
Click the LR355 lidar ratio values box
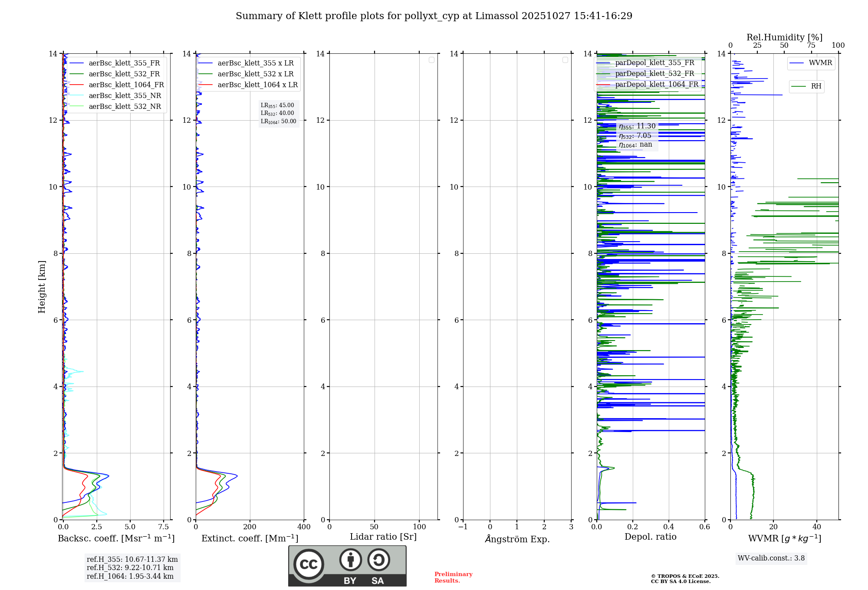tap(278, 113)
